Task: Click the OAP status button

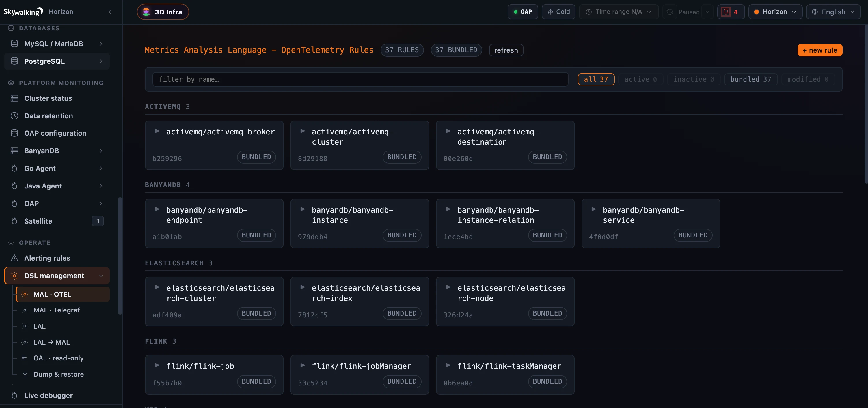Action: (523, 12)
